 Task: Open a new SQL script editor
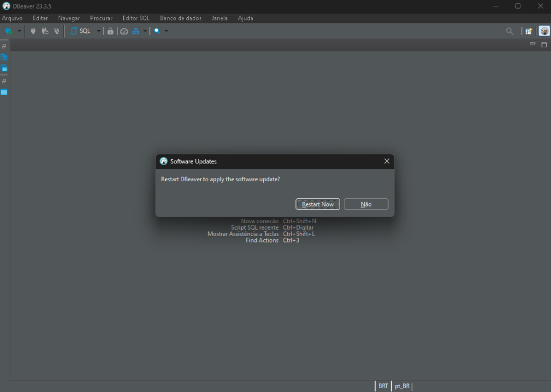(81, 31)
